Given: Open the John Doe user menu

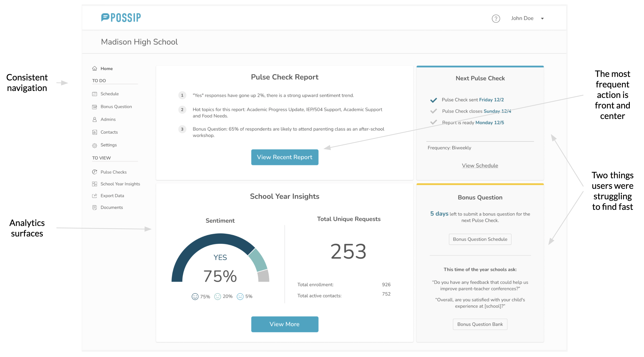Looking at the screenshot, I should (x=527, y=18).
